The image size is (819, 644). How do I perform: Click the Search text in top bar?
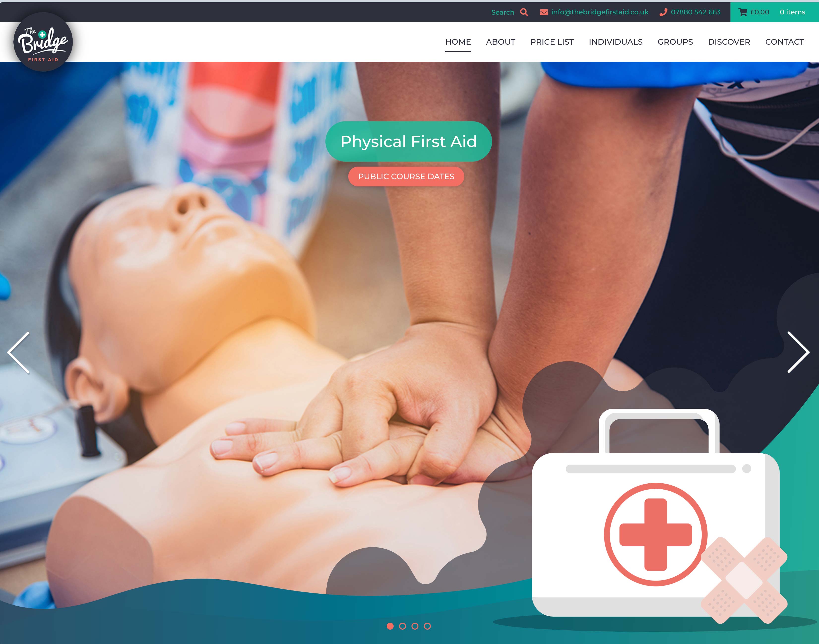[x=503, y=12]
